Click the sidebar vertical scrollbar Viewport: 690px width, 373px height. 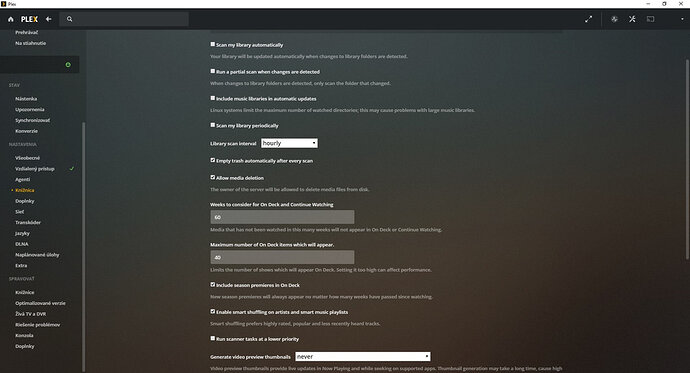[x=84, y=246]
